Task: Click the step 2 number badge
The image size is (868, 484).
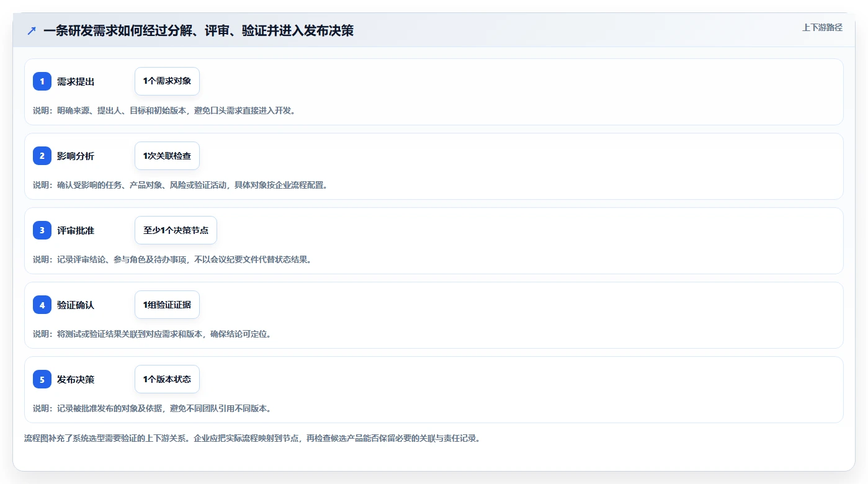Action: click(x=42, y=156)
